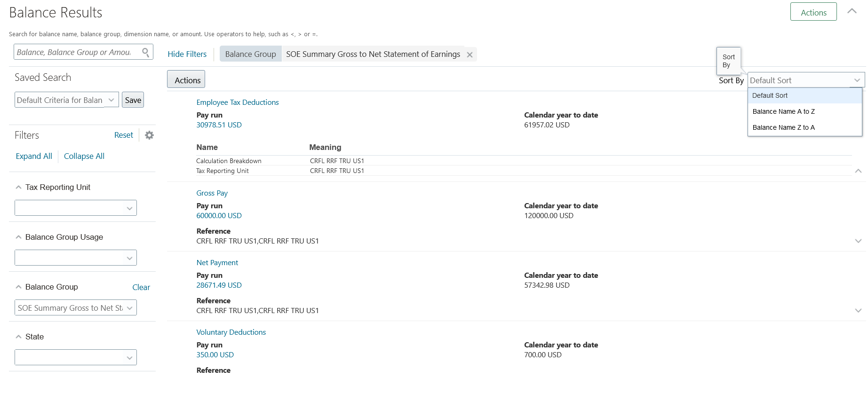This screenshot has height=393, width=868.
Task: Collapse the Balance Results panel chevron
Action: click(852, 11)
